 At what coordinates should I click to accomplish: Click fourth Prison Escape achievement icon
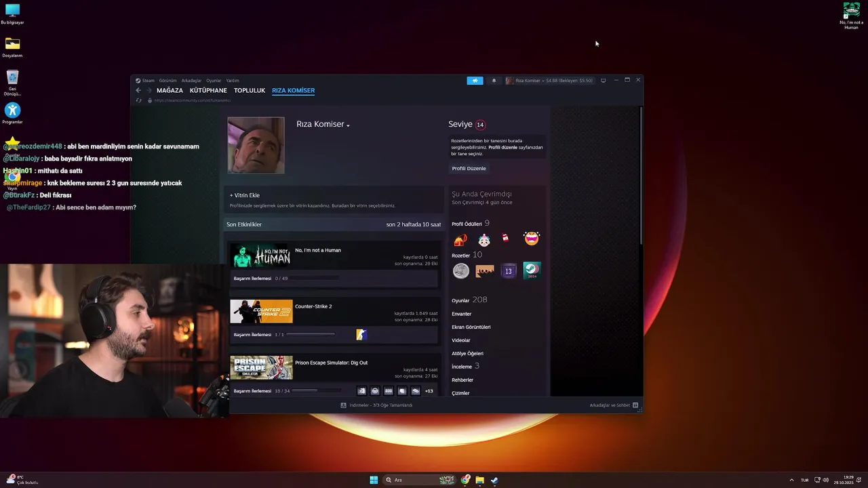pyautogui.click(x=402, y=391)
